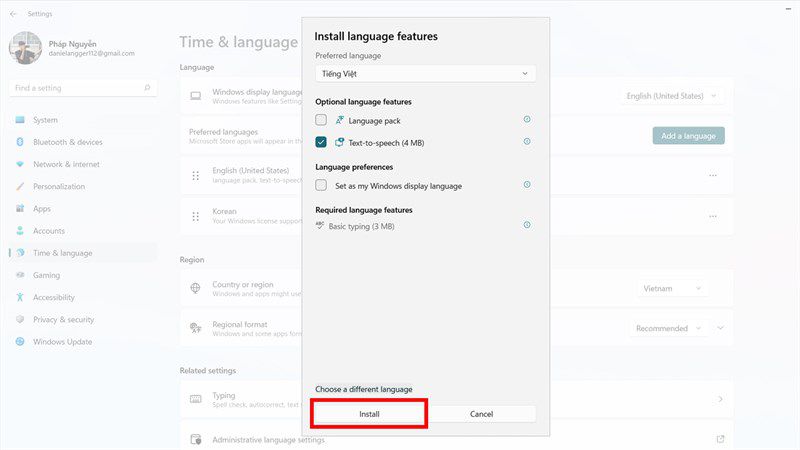Click the Regional format icon
This screenshot has width=800, height=450.
click(x=195, y=328)
